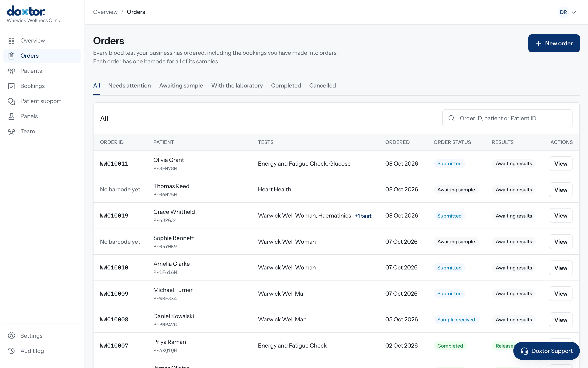Click the search magnifier icon
Viewport: 588px width, 368px height.
tap(451, 118)
